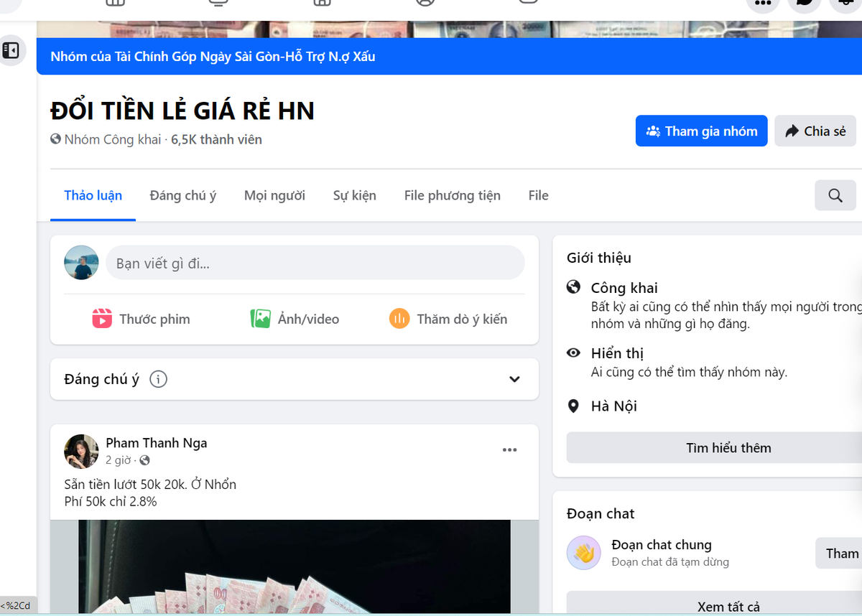The height and width of the screenshot is (616, 862).
Task: Switch to the Mọi người tab
Action: click(x=274, y=195)
